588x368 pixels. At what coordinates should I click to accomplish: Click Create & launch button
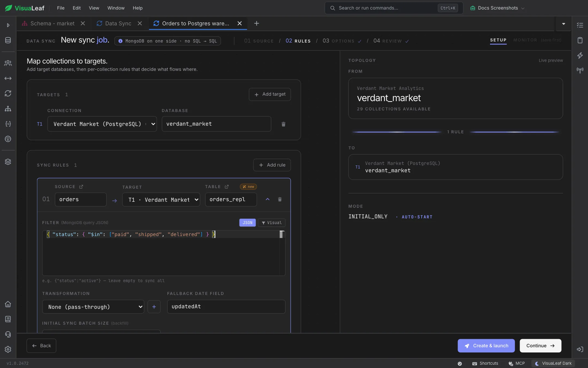pos(486,346)
